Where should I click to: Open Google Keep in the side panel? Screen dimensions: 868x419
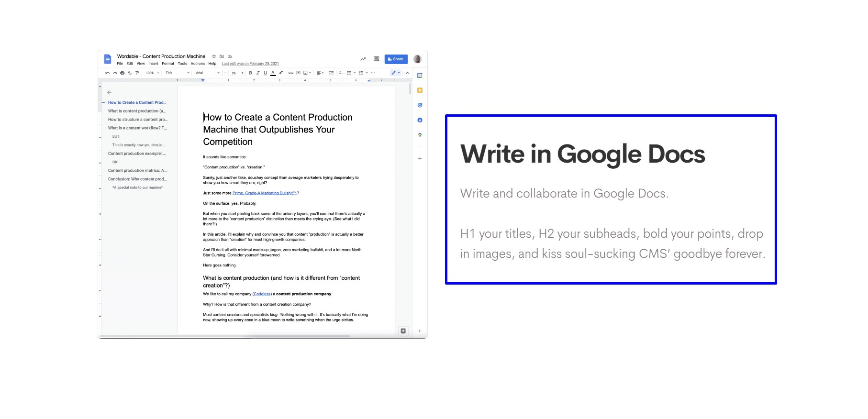[x=420, y=90]
